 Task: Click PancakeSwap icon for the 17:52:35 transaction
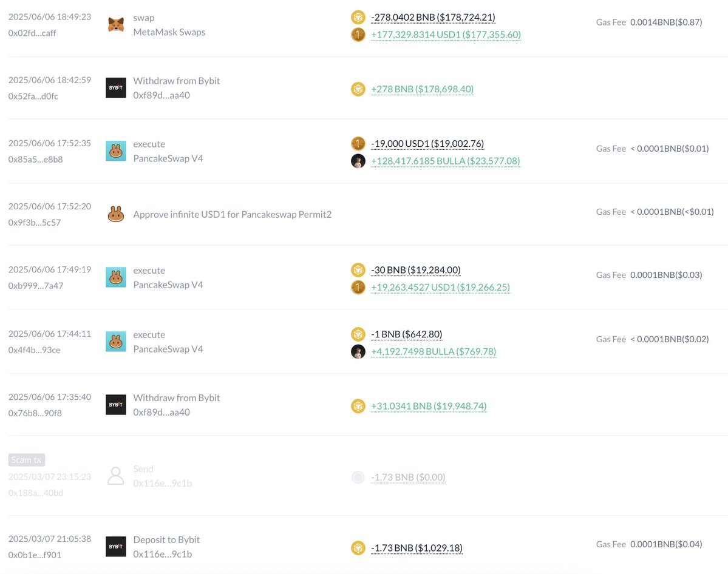pos(115,151)
